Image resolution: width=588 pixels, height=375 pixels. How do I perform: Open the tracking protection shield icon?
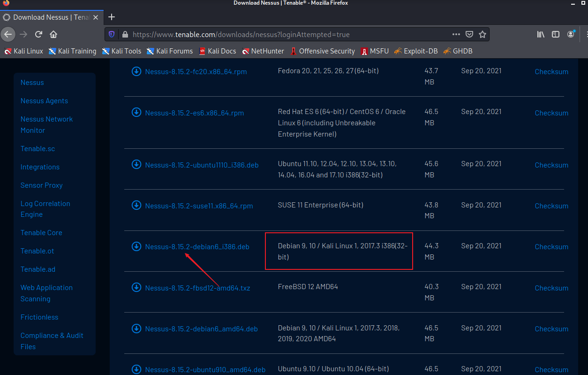click(x=112, y=34)
